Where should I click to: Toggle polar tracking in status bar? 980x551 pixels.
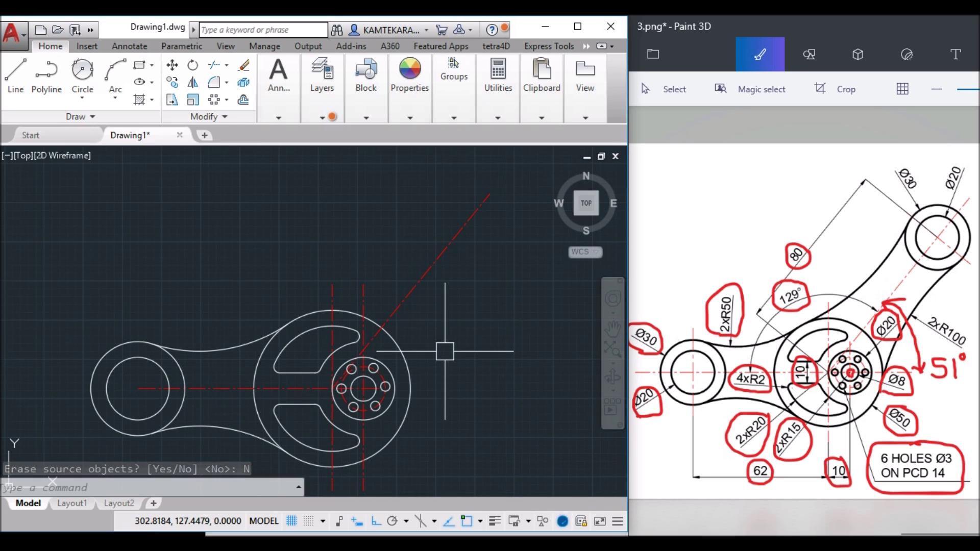392,521
